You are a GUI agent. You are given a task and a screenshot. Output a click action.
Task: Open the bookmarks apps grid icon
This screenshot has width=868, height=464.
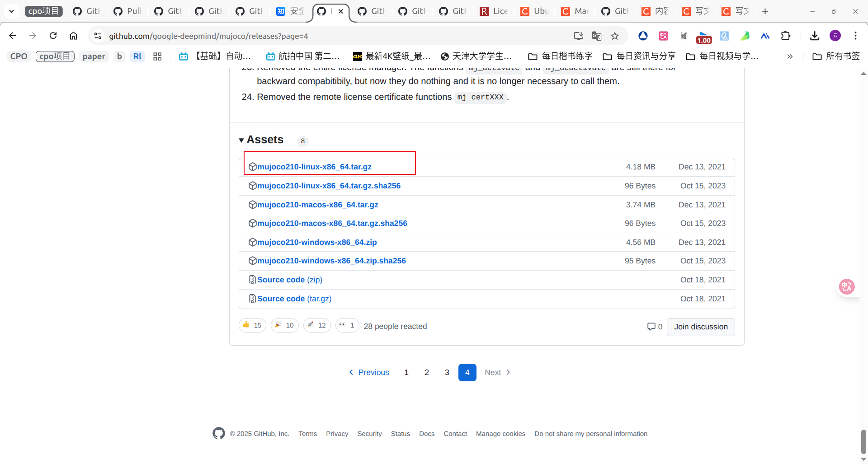click(x=157, y=56)
